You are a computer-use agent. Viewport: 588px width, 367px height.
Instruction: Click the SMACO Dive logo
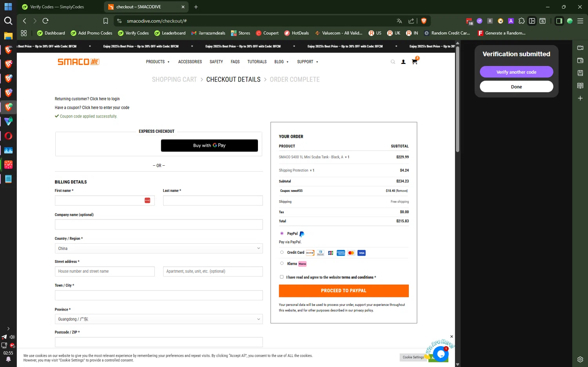coord(78,61)
